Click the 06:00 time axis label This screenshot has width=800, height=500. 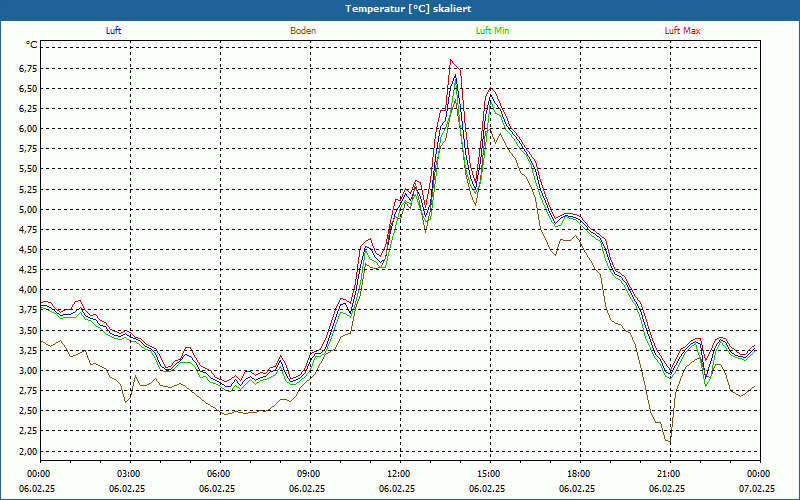point(220,474)
